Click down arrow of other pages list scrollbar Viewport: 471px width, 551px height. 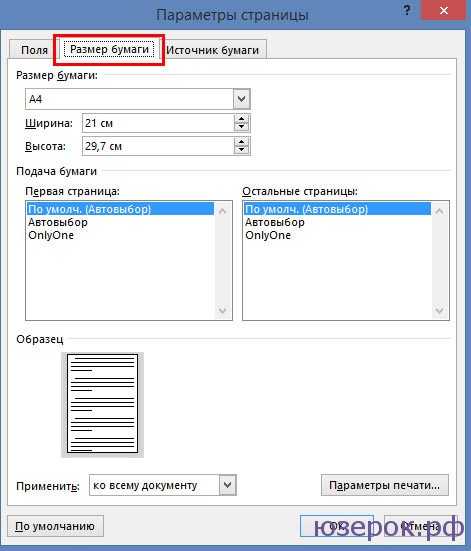point(439,310)
